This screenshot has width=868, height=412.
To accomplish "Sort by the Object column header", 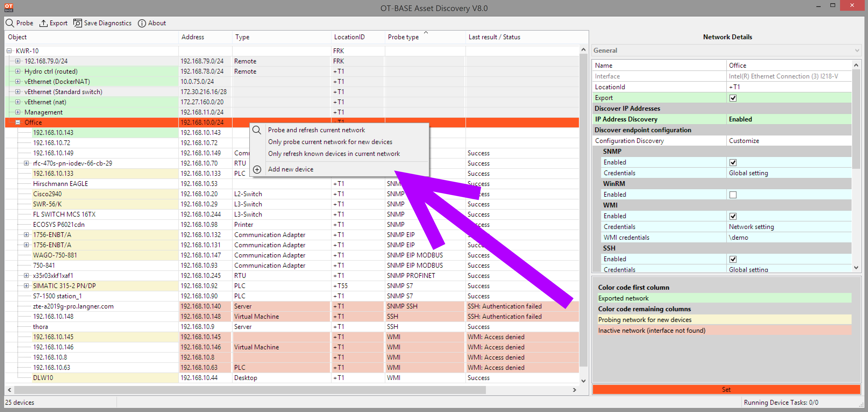I will [91, 37].
